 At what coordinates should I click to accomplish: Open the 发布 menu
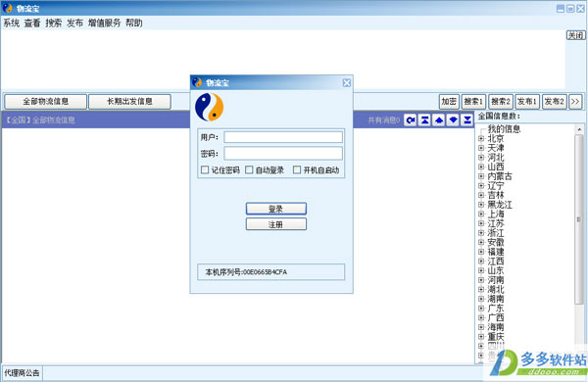tap(75, 24)
